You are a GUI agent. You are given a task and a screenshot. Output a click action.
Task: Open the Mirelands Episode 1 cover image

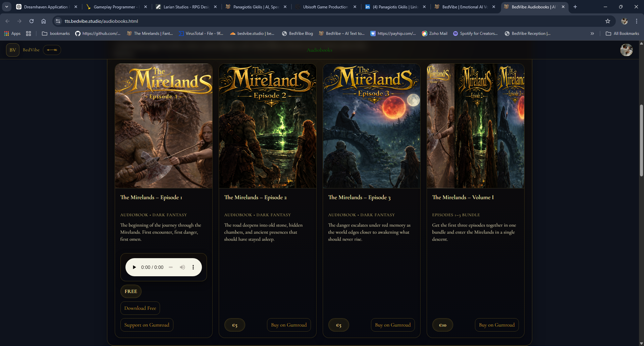coord(164,126)
